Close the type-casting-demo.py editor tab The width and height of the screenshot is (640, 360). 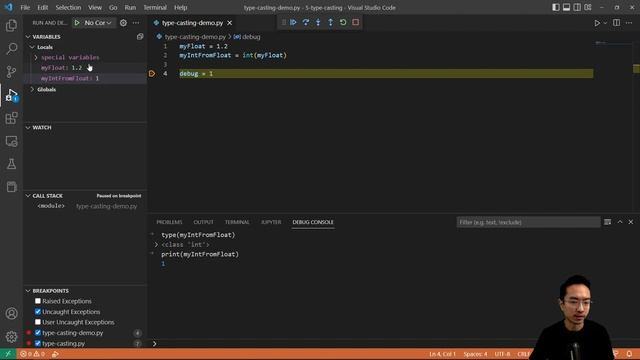229,23
